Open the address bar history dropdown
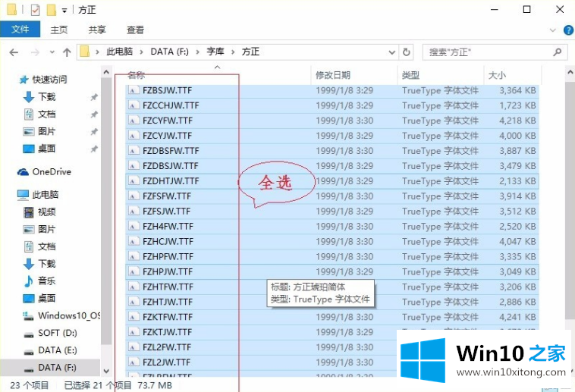Screen dimensions: 575x392 (389, 52)
